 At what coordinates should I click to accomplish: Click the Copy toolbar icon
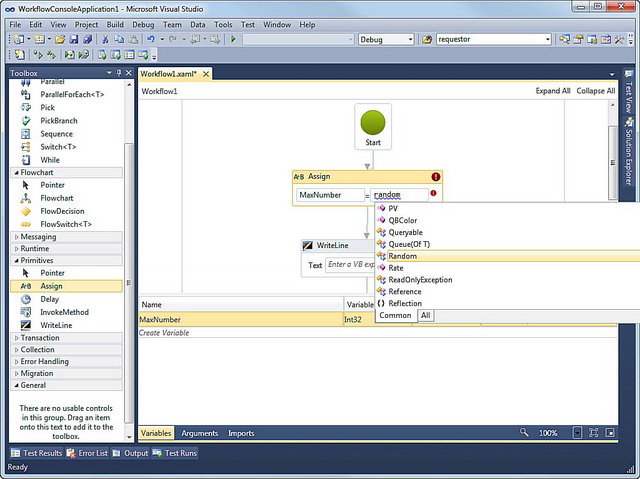click(x=119, y=40)
